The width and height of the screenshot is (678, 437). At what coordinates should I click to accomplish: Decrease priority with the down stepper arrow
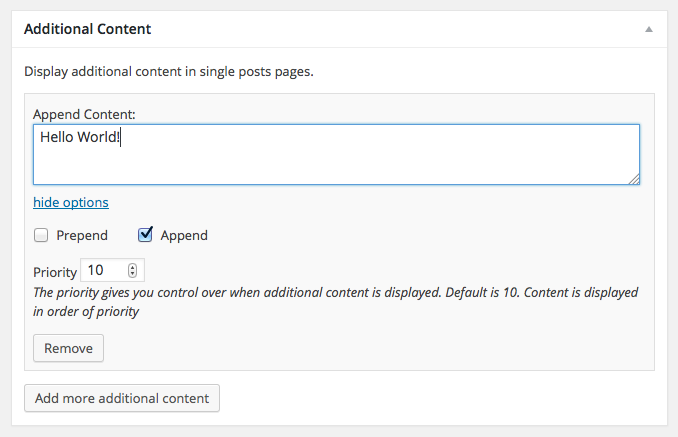133,274
